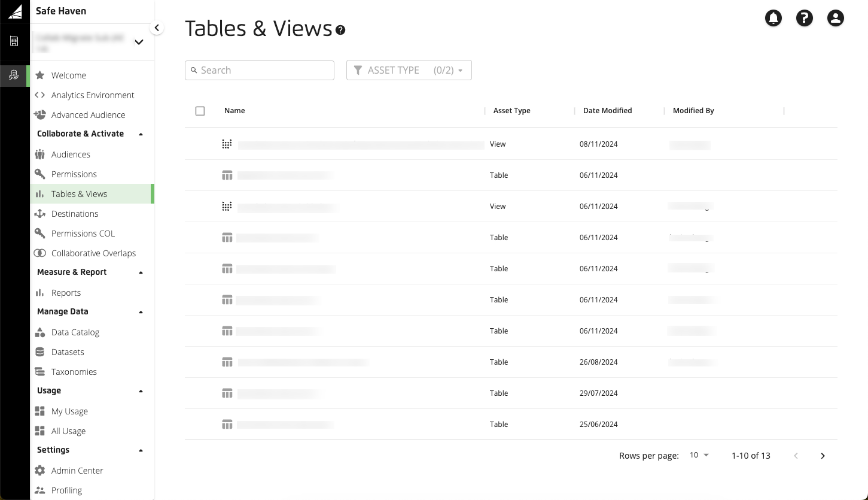Click the Collaborative Overlaps circles icon
Screen dimensions: 868x500
(x=40, y=253)
